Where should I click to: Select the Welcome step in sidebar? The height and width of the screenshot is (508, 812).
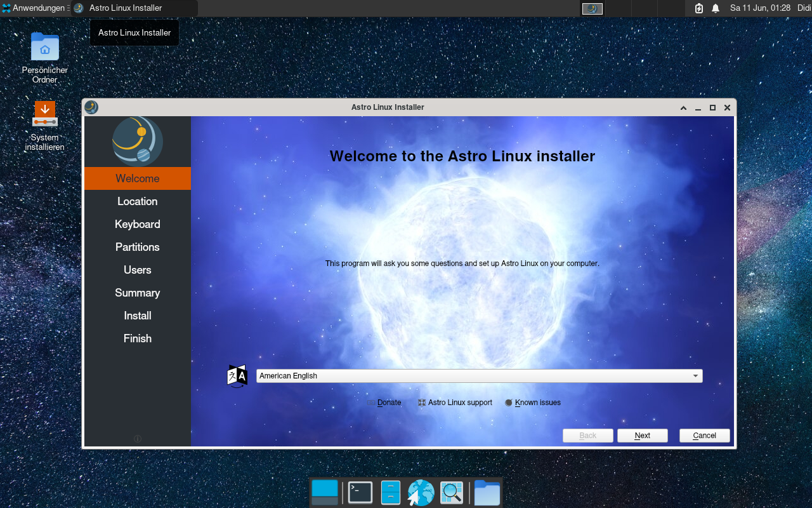point(138,178)
